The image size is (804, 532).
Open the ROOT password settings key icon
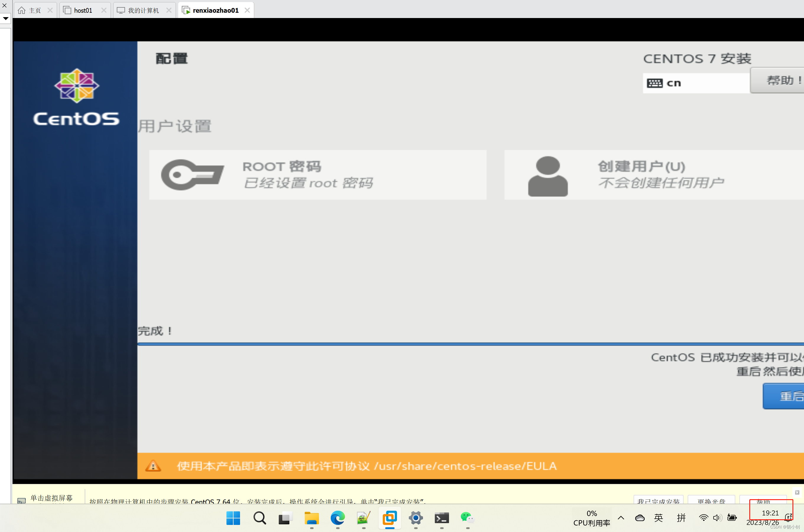coord(192,175)
